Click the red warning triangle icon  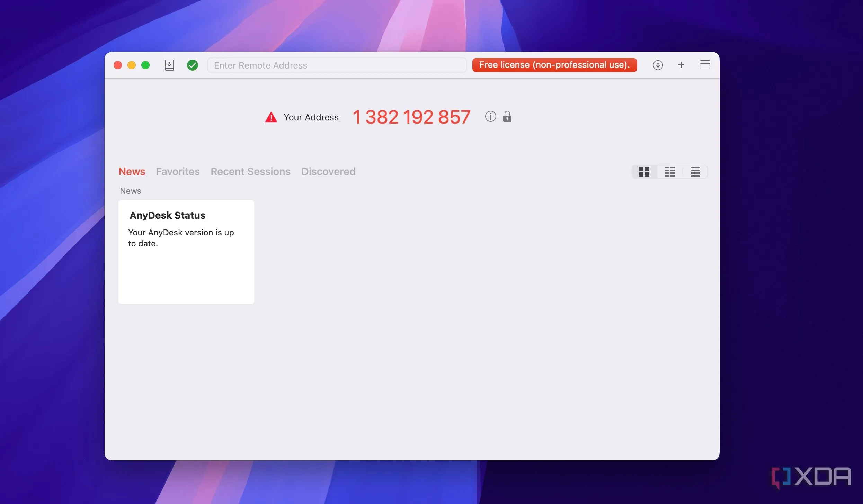click(271, 117)
